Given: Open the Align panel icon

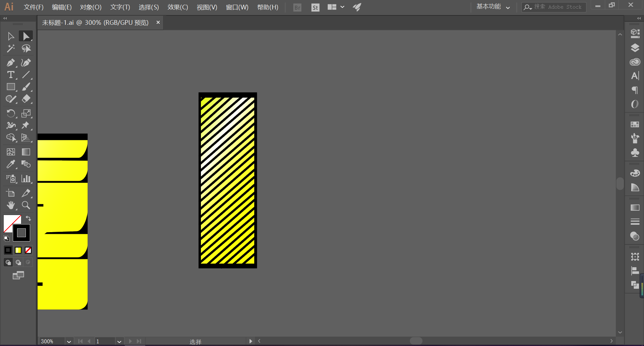Looking at the screenshot, I should click(635, 271).
